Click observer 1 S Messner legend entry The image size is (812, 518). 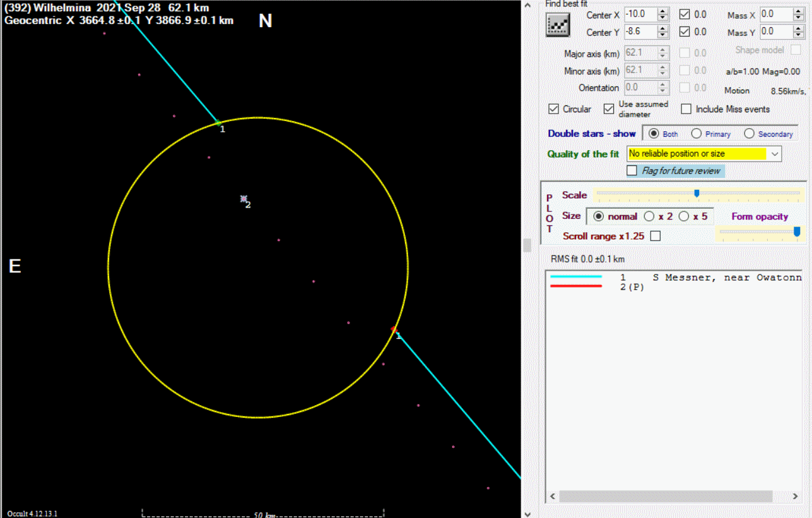point(676,278)
